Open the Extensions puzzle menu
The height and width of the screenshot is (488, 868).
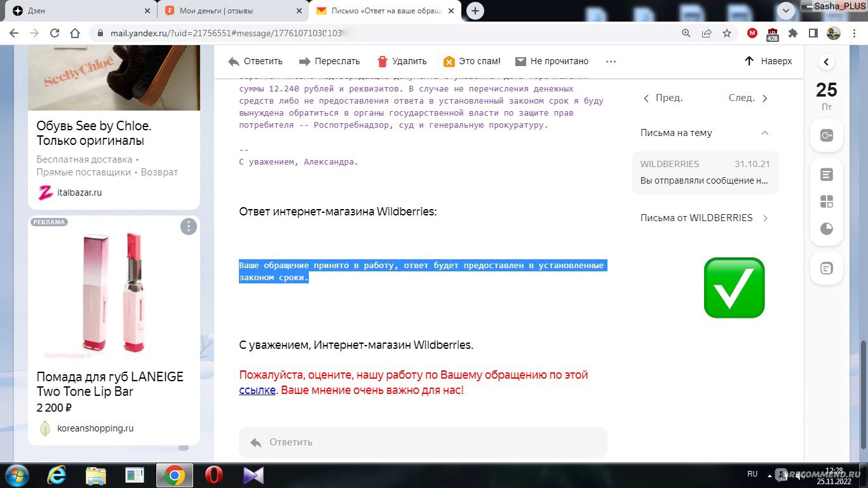793,33
